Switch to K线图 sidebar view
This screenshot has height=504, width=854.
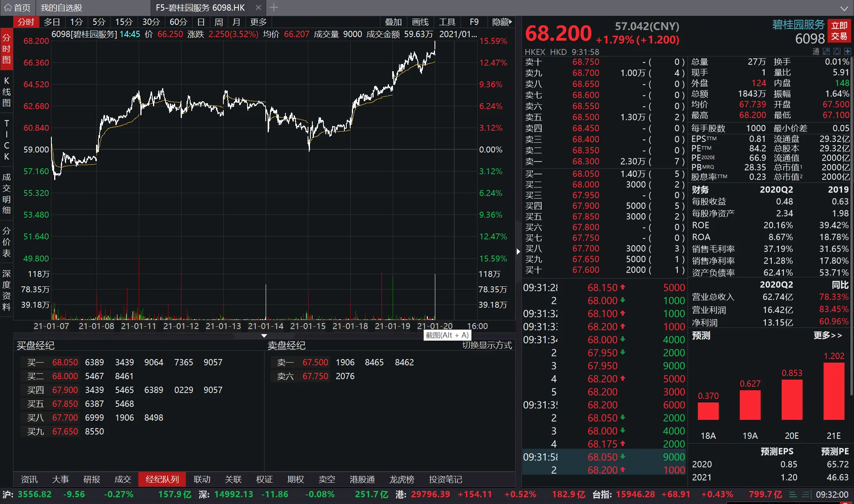[x=6, y=92]
